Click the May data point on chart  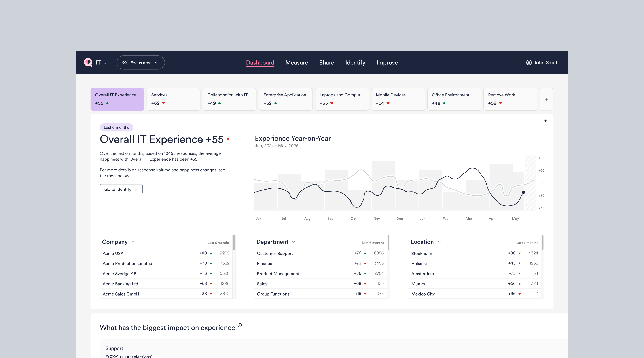point(523,192)
